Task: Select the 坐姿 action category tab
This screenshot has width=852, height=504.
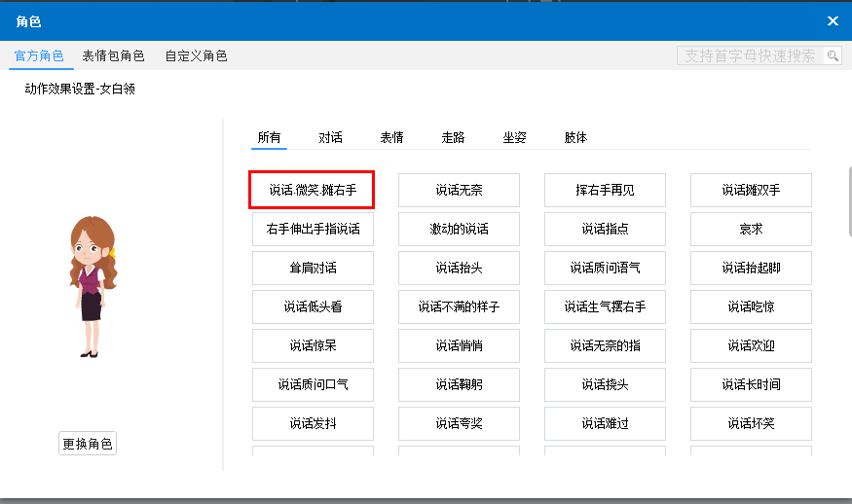Action: [x=514, y=137]
